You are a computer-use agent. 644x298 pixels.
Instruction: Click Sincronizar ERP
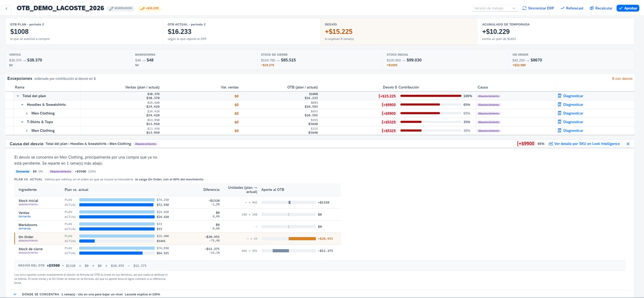538,8
